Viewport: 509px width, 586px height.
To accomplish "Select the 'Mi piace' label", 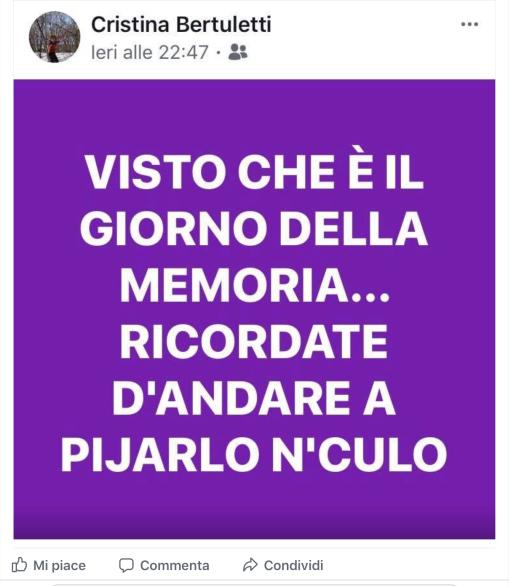I will [59, 565].
